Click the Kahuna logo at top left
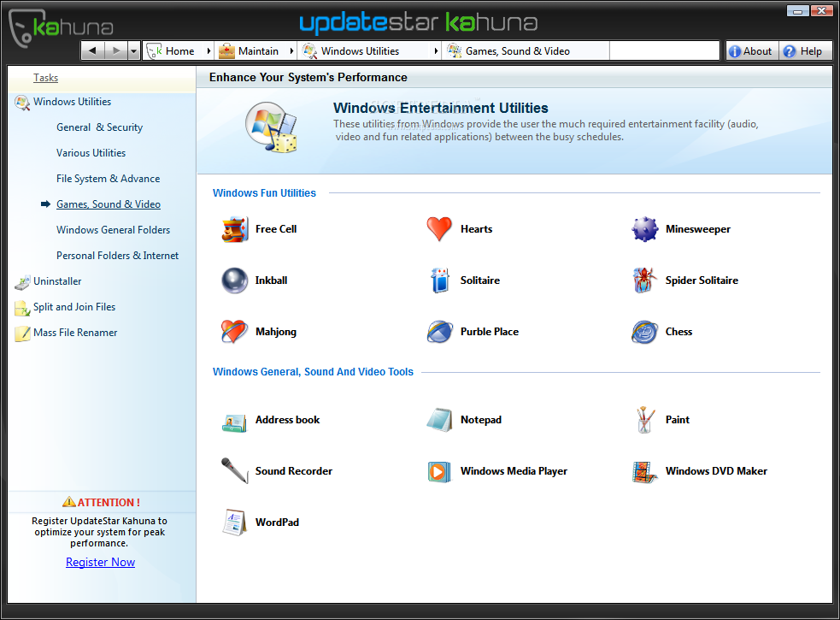 point(61,28)
